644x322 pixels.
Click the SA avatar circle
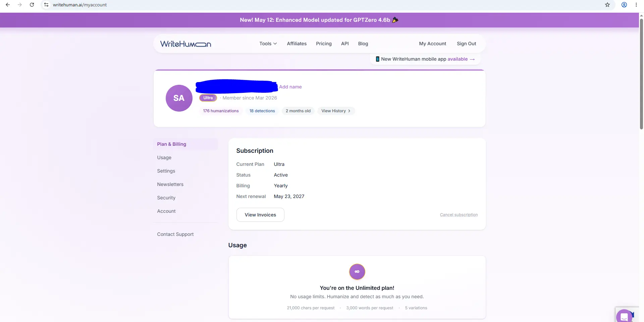tap(179, 98)
